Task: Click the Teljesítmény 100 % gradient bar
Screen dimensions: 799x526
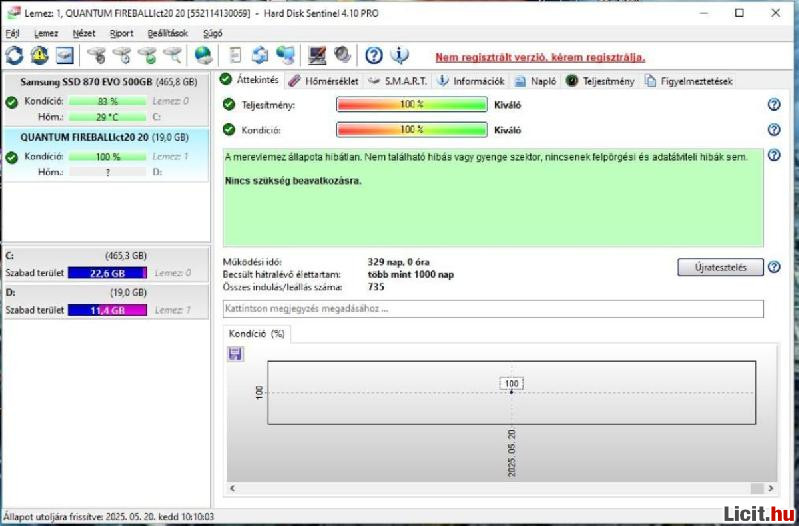Action: 412,104
